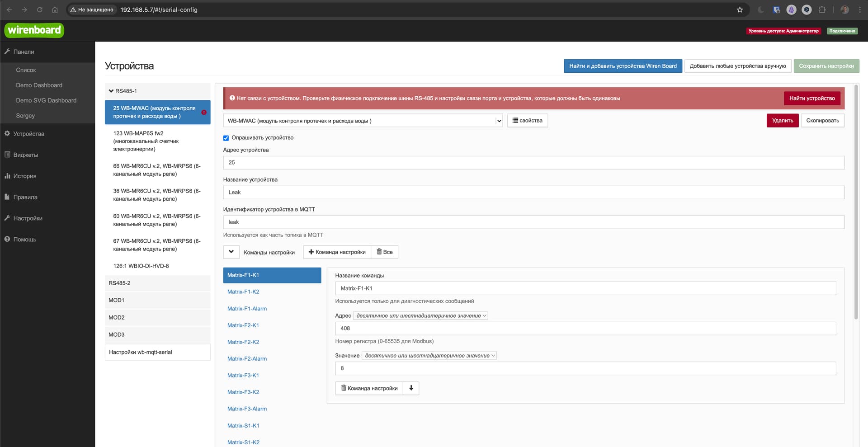Select Matrix-F2-Alarm command tab

(272, 359)
